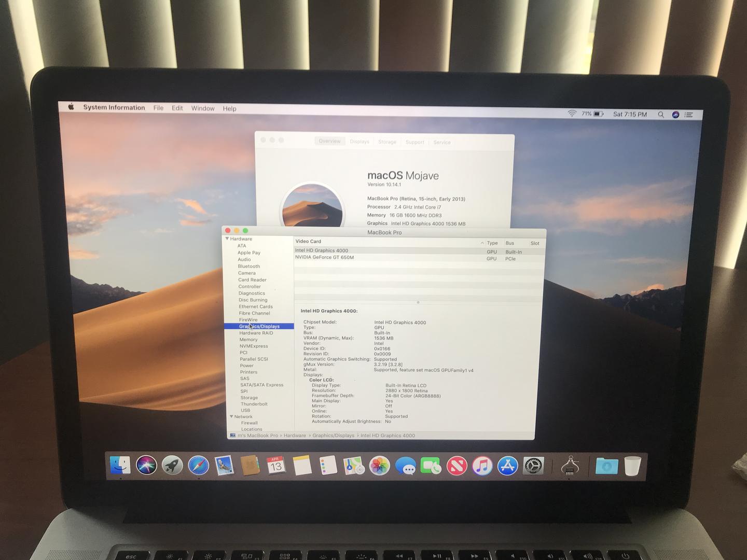Select NVMExpress in sidebar
The height and width of the screenshot is (560, 747).
point(254,346)
